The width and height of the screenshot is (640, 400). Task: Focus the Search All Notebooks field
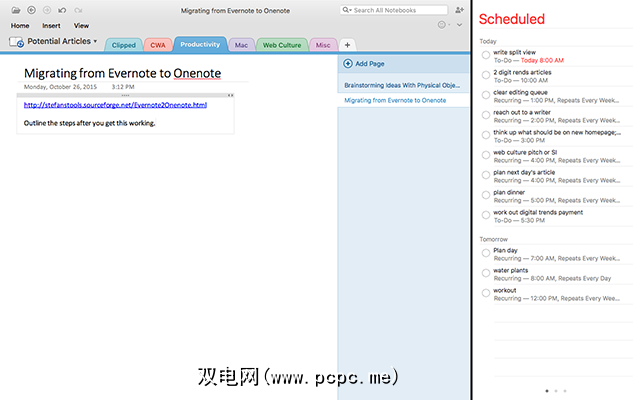pyautogui.click(x=393, y=10)
